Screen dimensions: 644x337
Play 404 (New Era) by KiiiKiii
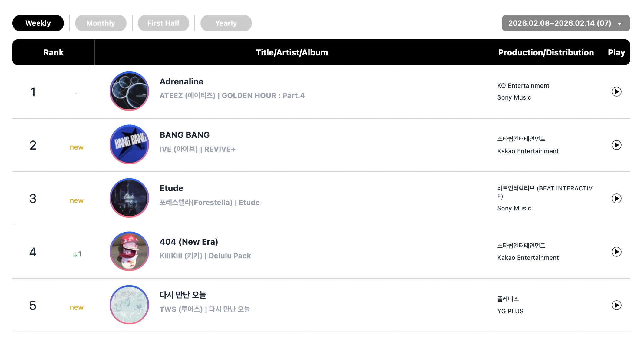click(x=616, y=252)
